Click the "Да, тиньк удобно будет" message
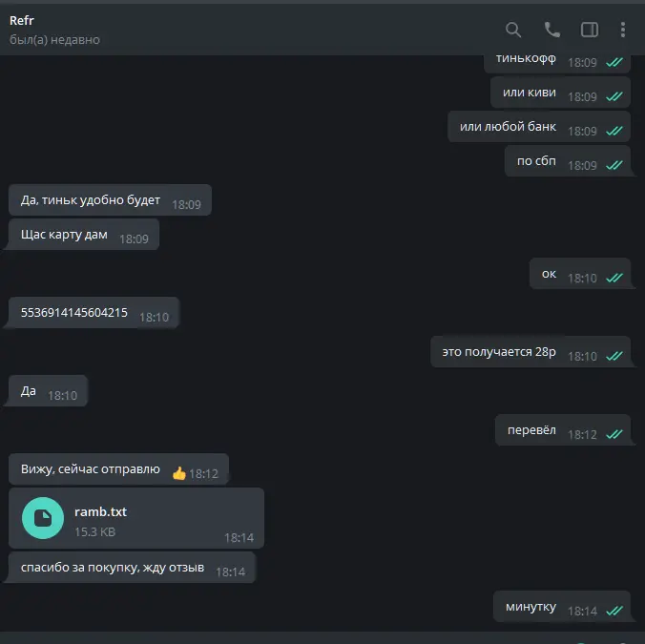Viewport: 645px width, 644px height. [110, 199]
